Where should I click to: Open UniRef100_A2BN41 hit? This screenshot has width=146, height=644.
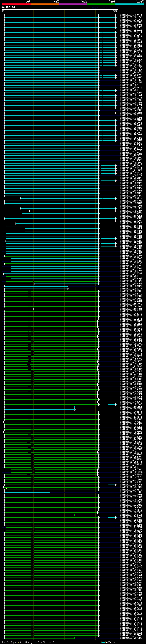coord(131,337)
